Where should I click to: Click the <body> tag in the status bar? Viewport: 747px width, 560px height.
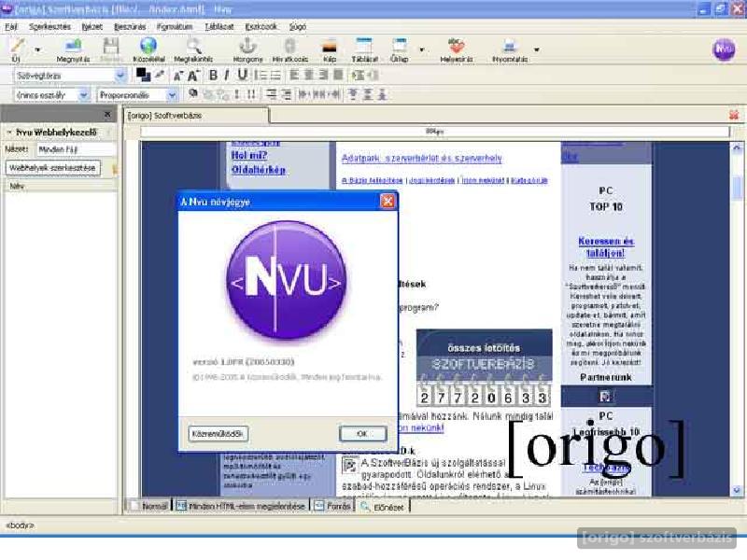20,525
